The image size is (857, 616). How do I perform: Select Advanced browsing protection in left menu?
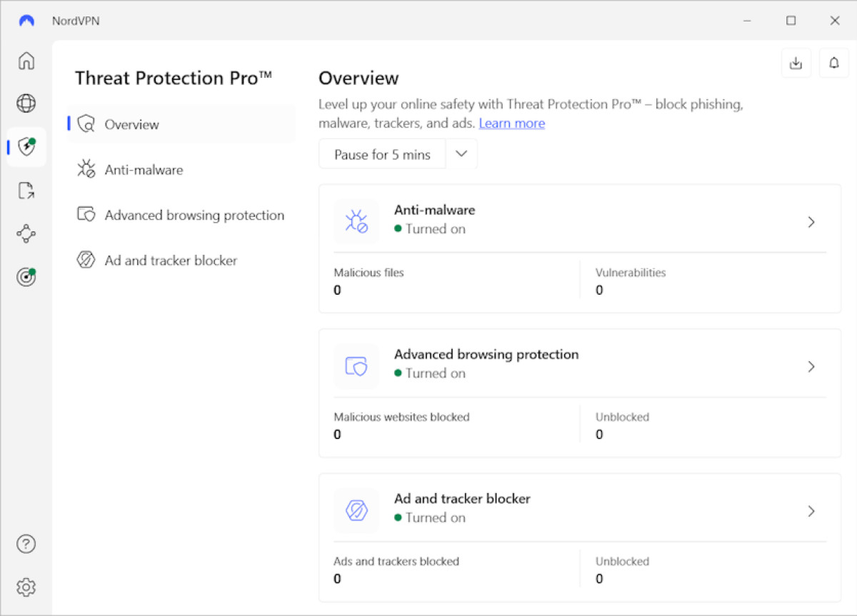[181, 215]
